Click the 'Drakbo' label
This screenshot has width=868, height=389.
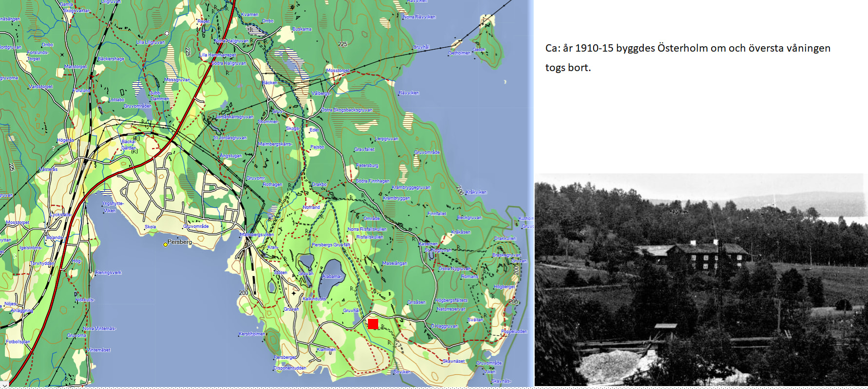[x=319, y=185]
